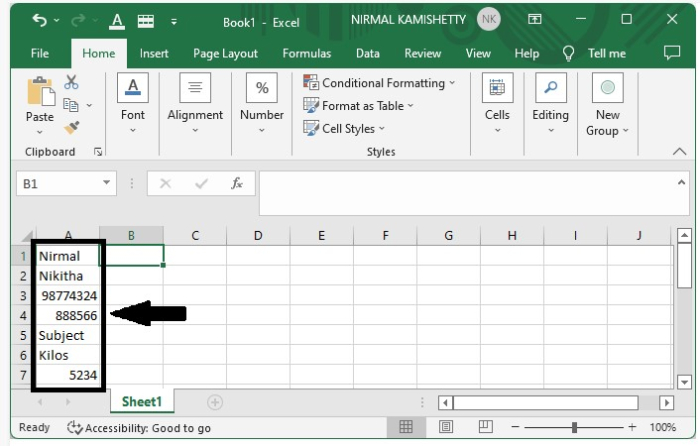700x446 pixels.
Task: Open Ribbon Display Options icon
Action: tap(534, 19)
